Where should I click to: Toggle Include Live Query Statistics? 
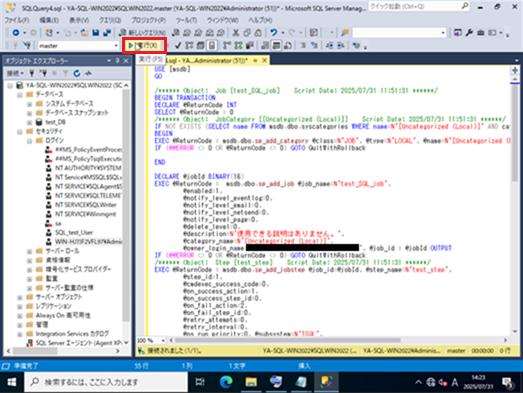pos(238,45)
